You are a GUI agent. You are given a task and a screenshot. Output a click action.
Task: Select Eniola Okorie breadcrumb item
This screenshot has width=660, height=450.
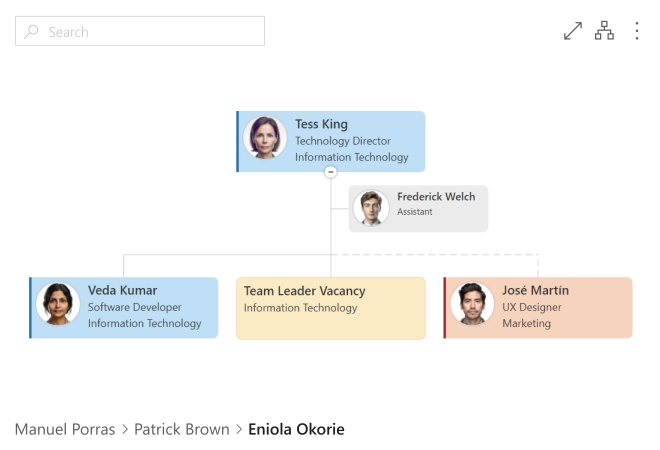tap(296, 429)
